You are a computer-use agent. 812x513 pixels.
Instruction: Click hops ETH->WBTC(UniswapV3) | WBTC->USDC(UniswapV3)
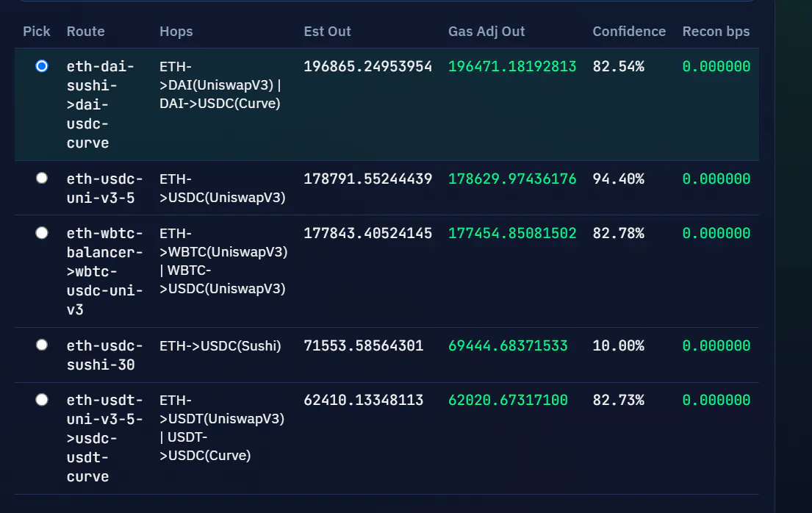(223, 261)
